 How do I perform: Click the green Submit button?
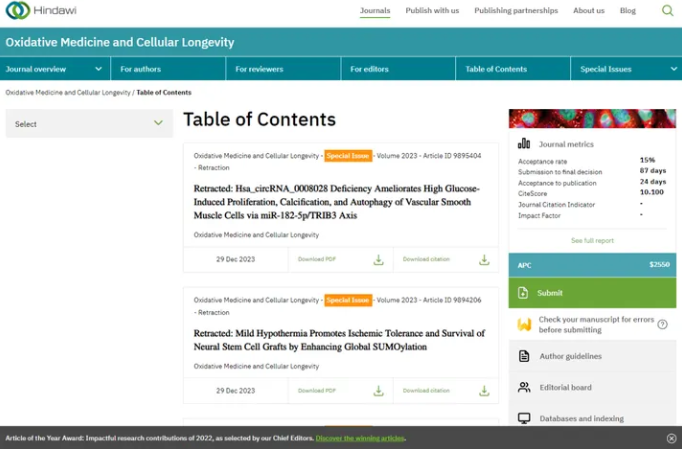point(592,293)
